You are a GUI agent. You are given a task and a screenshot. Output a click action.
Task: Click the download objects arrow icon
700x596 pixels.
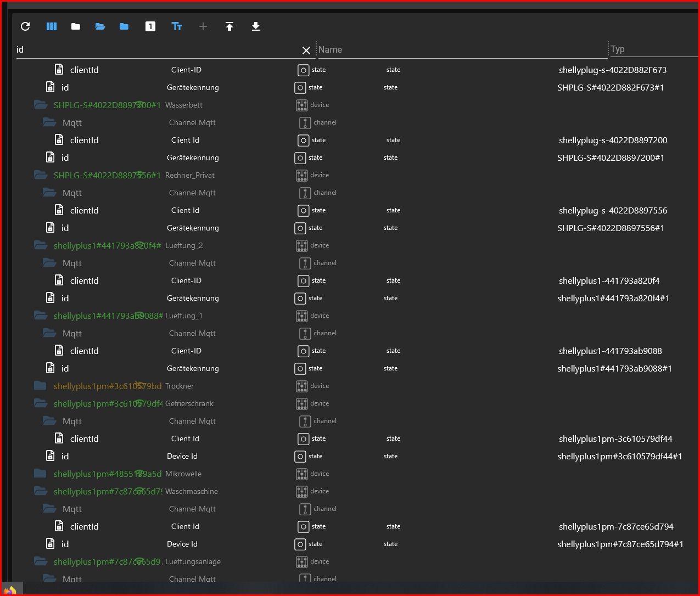(x=256, y=26)
